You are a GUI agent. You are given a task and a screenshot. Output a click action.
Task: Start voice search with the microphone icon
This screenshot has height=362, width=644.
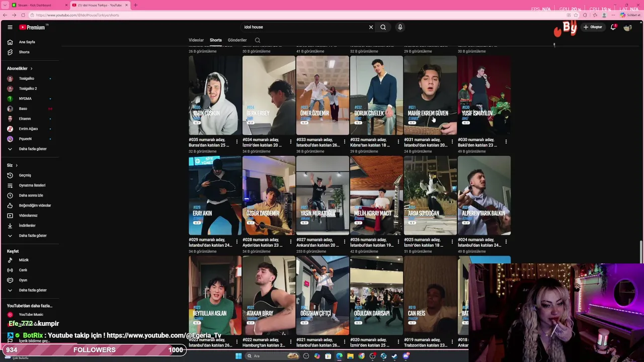point(400,27)
